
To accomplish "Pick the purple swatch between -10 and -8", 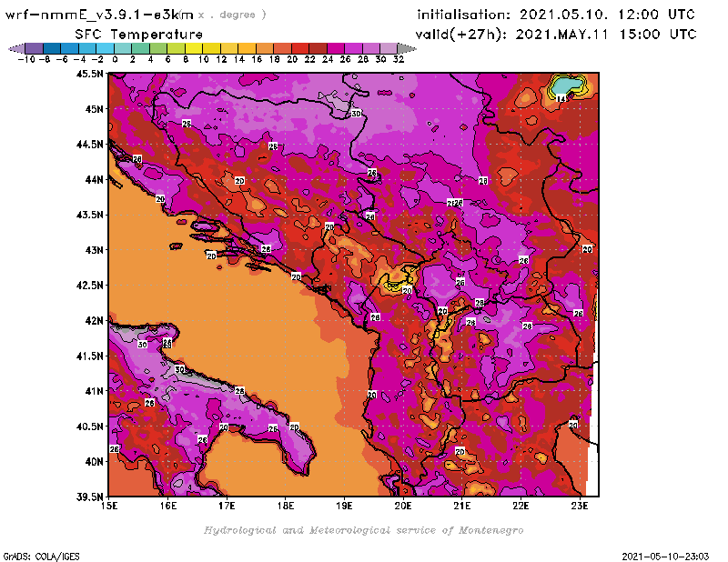I will (34, 48).
